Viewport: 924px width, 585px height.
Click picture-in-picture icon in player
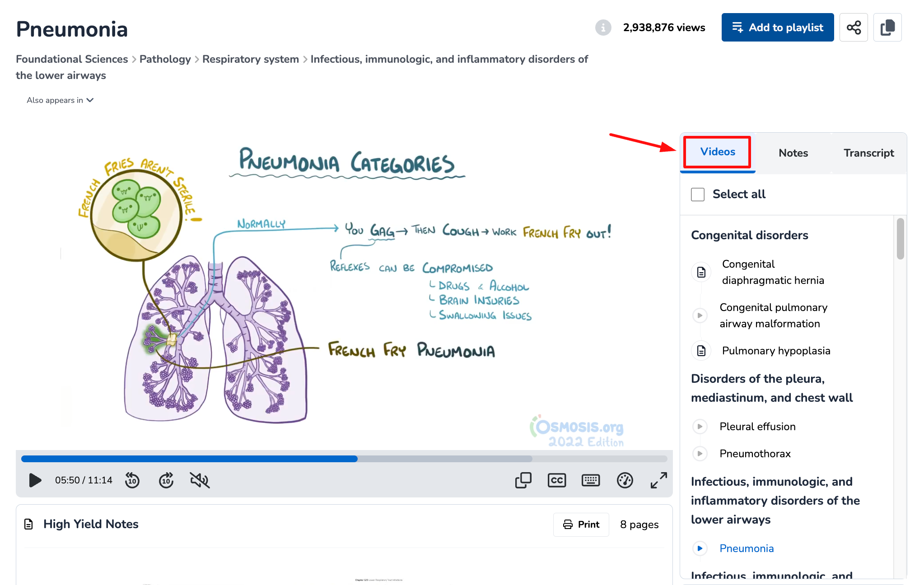click(x=523, y=480)
